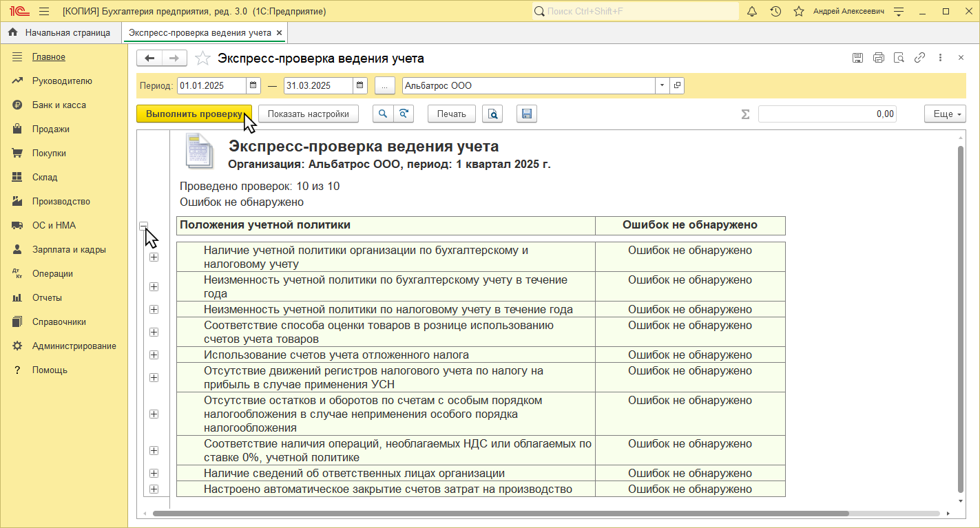Open the organization dropdown arrow

(x=662, y=86)
